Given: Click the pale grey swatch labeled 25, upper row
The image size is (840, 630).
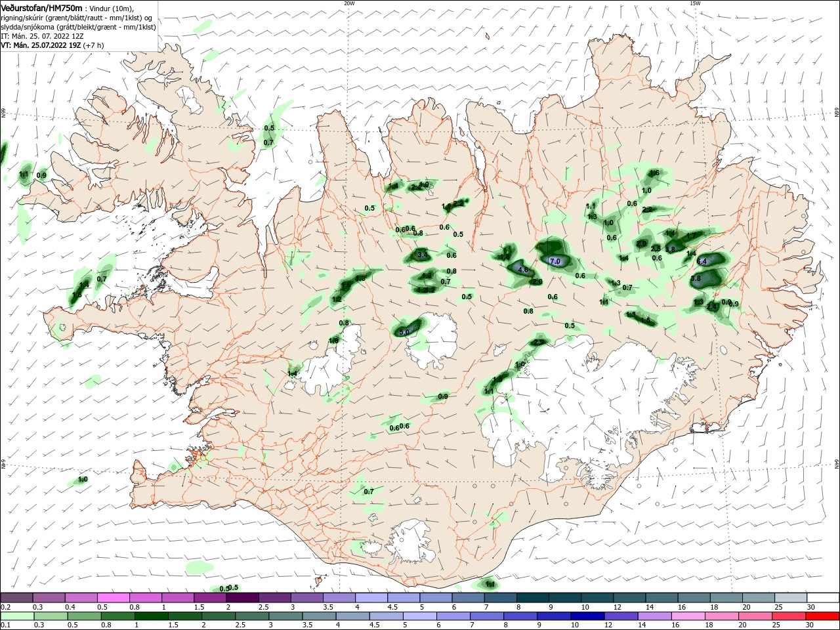Looking at the screenshot, I should (x=791, y=598).
